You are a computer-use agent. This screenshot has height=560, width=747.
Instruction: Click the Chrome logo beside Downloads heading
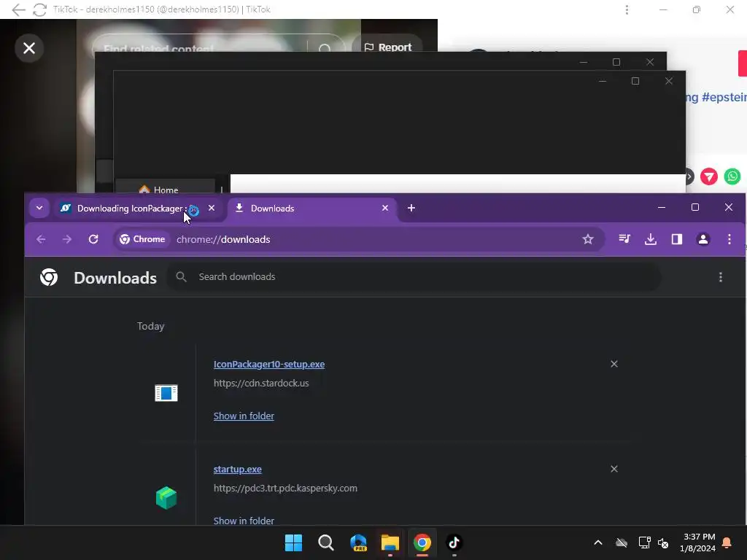click(49, 277)
